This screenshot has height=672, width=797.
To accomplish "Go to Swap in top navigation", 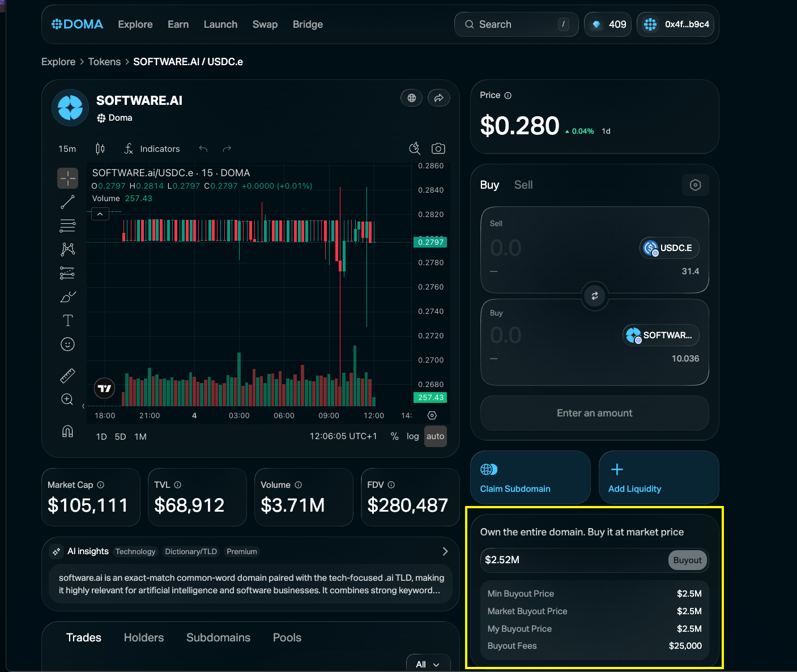I will (265, 24).
